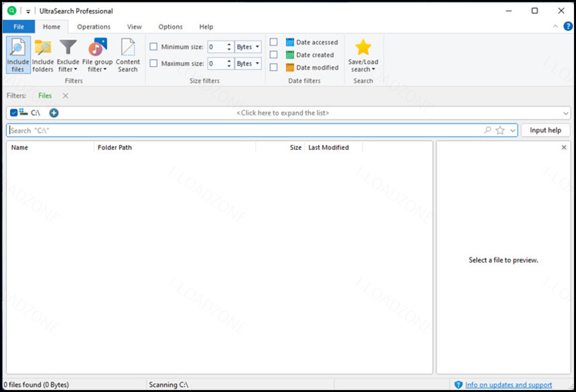Viewport: 576px width, 392px height.
Task: Remove the Files filter with X
Action: [66, 96]
